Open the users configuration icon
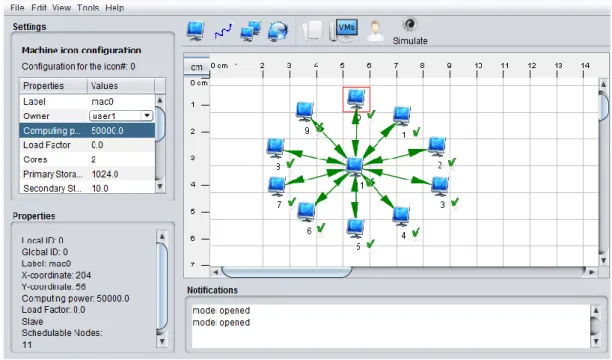The height and width of the screenshot is (360, 612). 375,31
